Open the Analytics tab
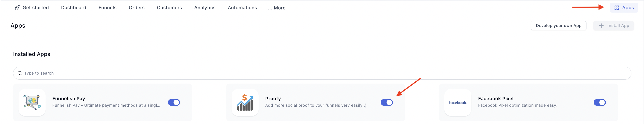 click(205, 8)
